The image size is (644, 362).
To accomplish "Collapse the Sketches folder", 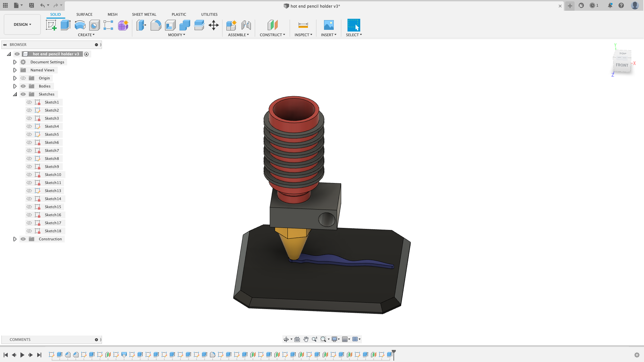I will coord(15,94).
